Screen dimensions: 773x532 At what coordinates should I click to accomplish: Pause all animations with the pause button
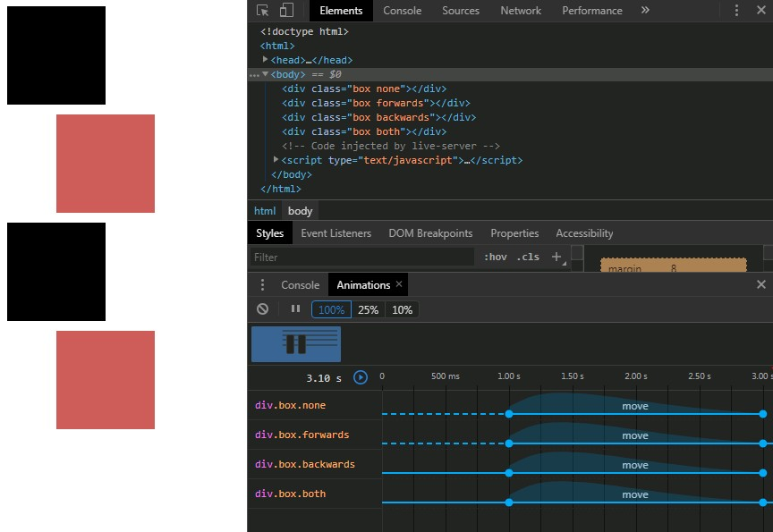(x=295, y=308)
